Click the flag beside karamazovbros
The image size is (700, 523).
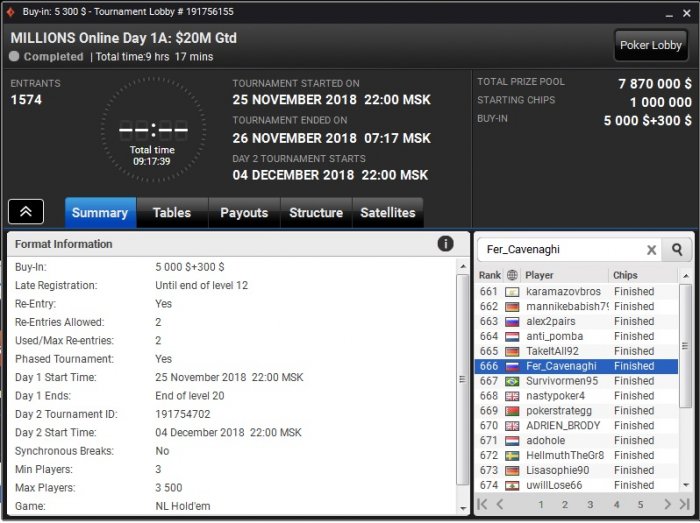click(512, 292)
